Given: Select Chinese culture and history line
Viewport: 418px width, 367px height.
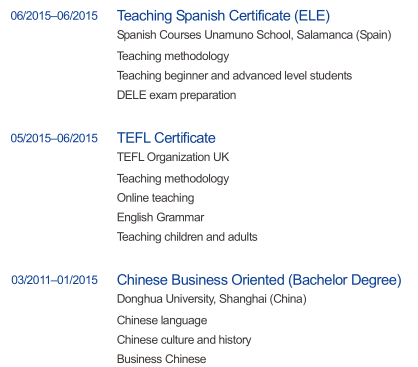Looking at the screenshot, I should tap(184, 340).
